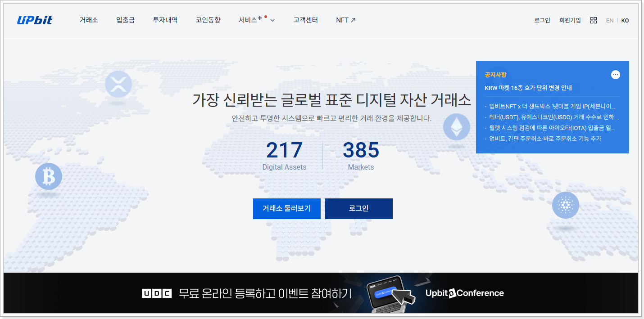The width and height of the screenshot is (644, 319).
Task: Go to 투자내역 page
Action: (x=165, y=20)
